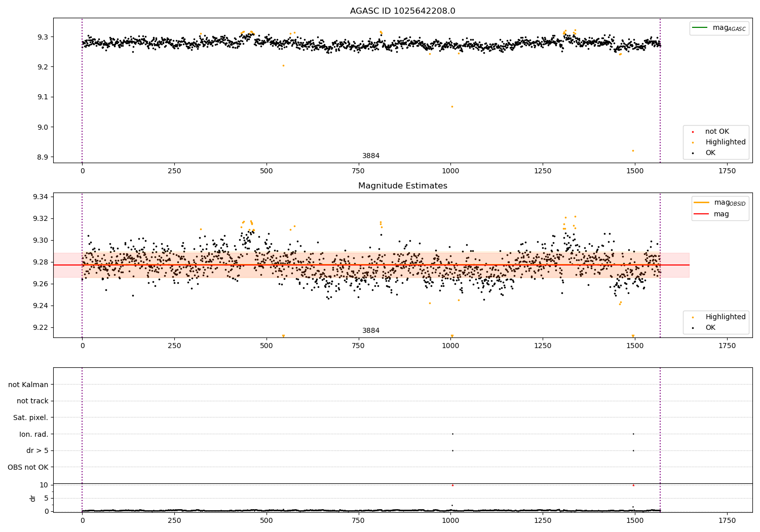The image size is (760, 532).
Task: Click the '9.22' y-axis tick label
Action: (x=41, y=327)
